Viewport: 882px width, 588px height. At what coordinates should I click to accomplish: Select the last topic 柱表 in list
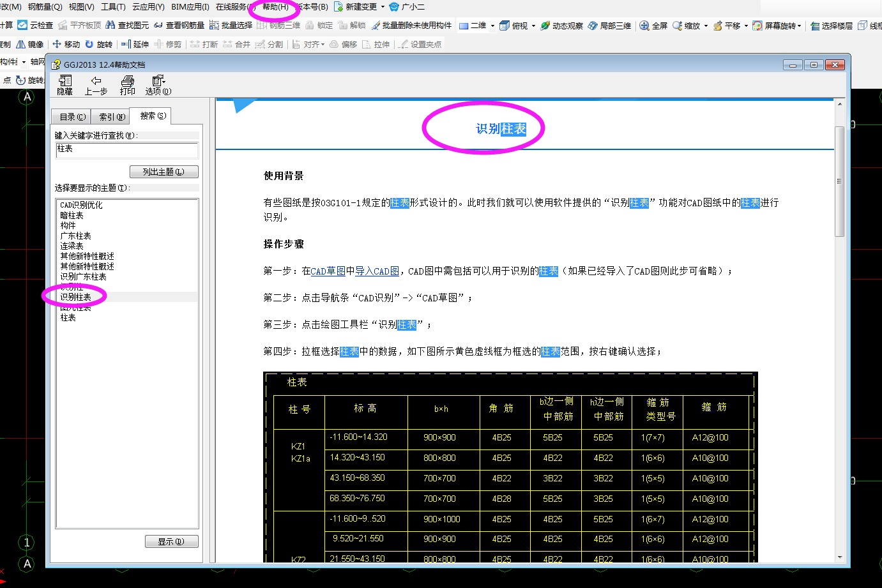pyautogui.click(x=68, y=318)
